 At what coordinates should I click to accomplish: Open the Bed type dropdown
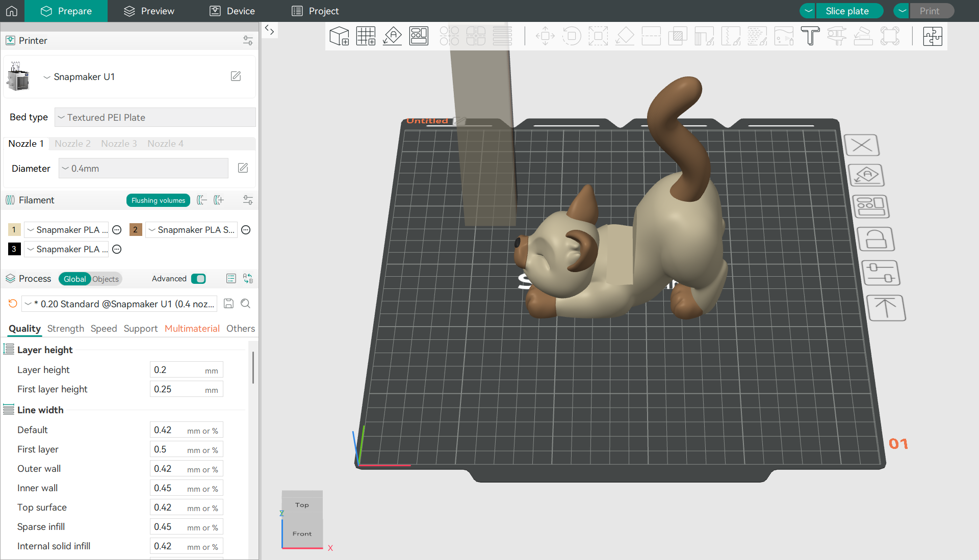tap(155, 117)
